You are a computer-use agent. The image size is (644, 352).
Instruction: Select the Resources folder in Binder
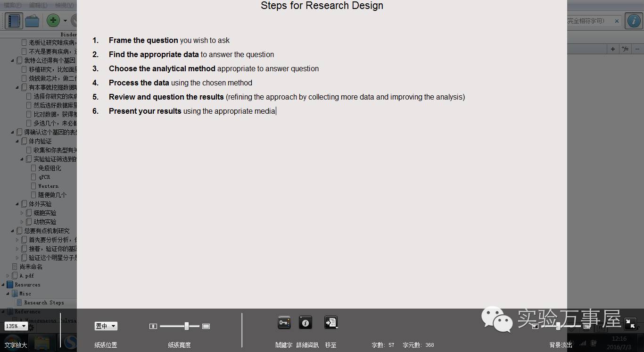coord(27,285)
